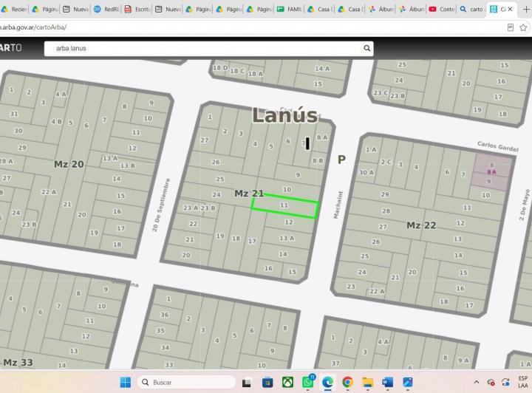Click the 'P' section letter on Machaint
Image resolution: width=532 pixels, height=393 pixels.
(341, 160)
